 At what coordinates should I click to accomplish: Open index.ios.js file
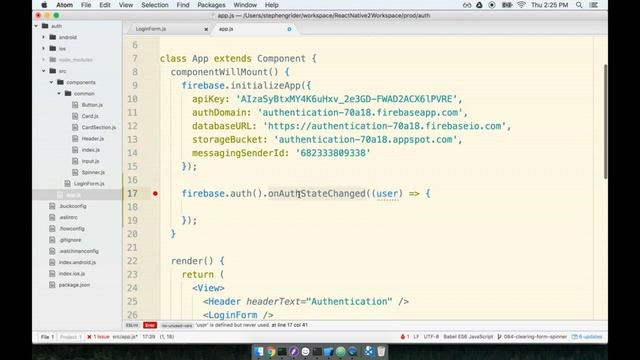(x=72, y=274)
